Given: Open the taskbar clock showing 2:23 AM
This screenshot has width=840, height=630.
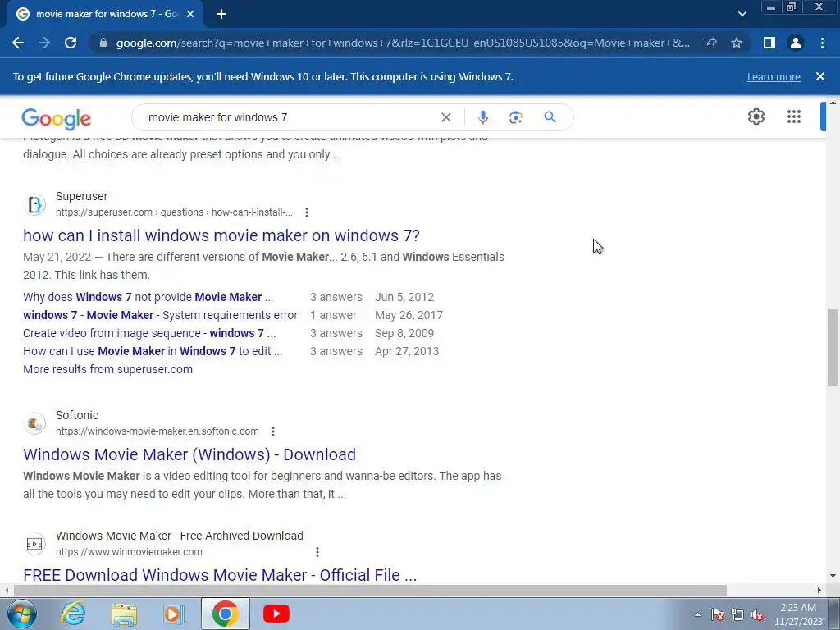Looking at the screenshot, I should [798, 615].
